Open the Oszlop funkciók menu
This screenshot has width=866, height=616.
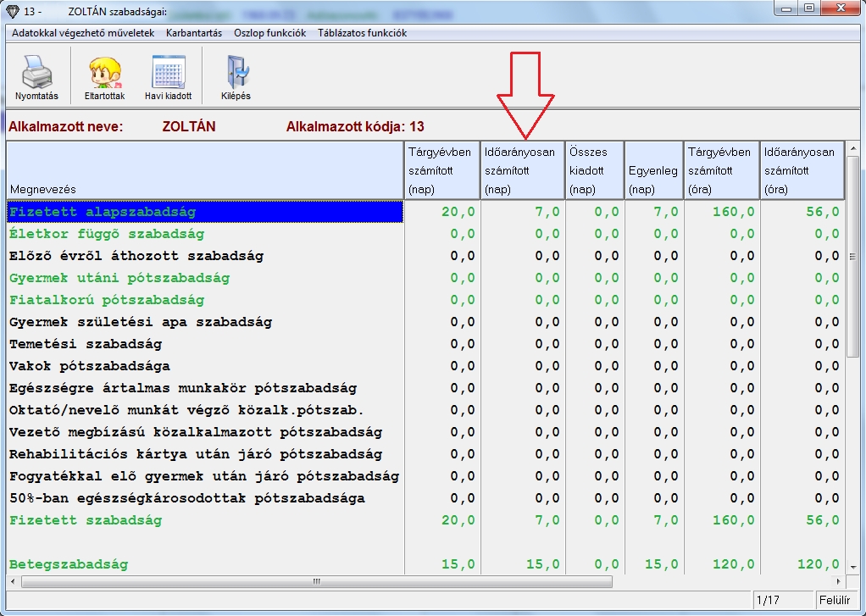[269, 33]
